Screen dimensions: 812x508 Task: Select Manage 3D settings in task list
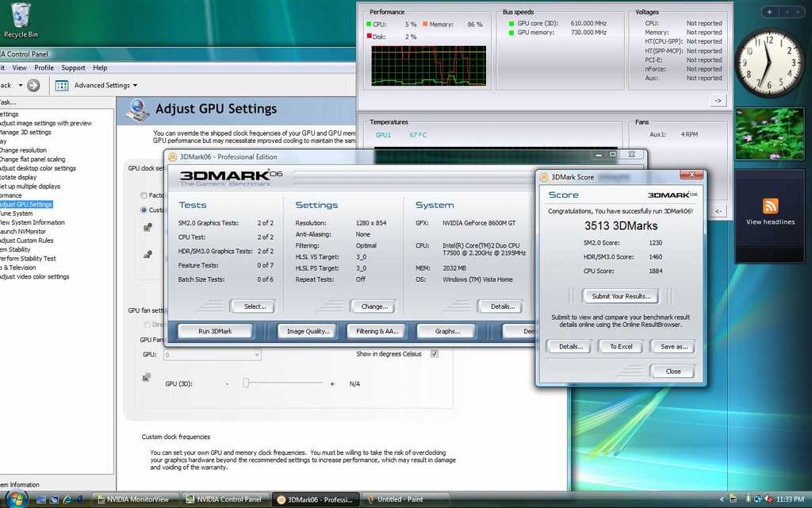25,133
